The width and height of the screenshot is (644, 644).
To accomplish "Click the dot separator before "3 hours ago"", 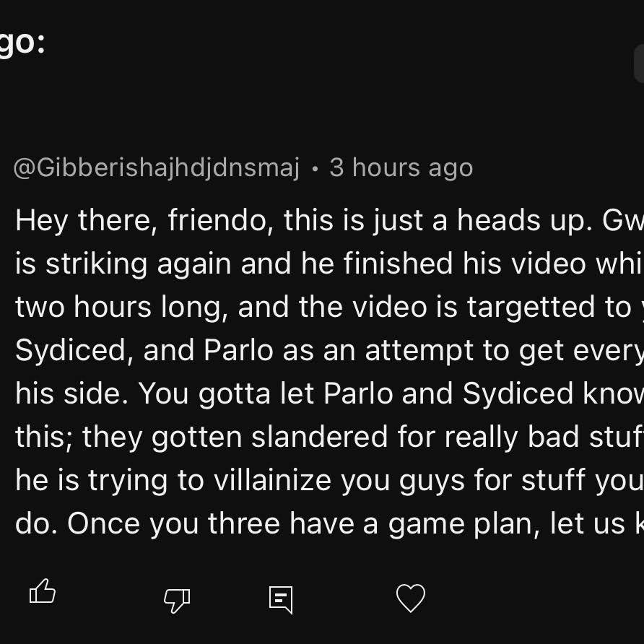I will (x=315, y=169).
